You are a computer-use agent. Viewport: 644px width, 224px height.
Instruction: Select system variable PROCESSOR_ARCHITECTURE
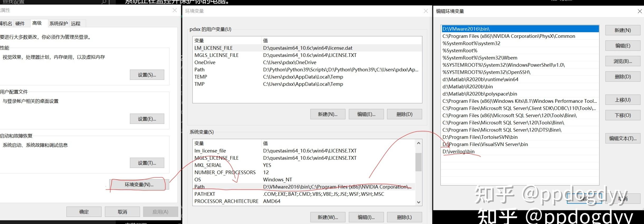pos(304,201)
